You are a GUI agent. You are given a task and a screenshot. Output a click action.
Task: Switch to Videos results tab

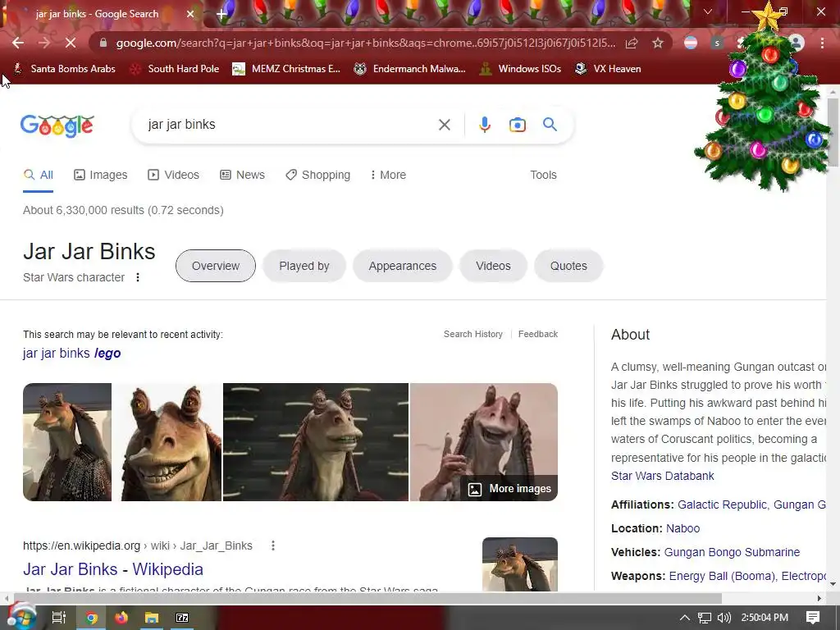174,176
